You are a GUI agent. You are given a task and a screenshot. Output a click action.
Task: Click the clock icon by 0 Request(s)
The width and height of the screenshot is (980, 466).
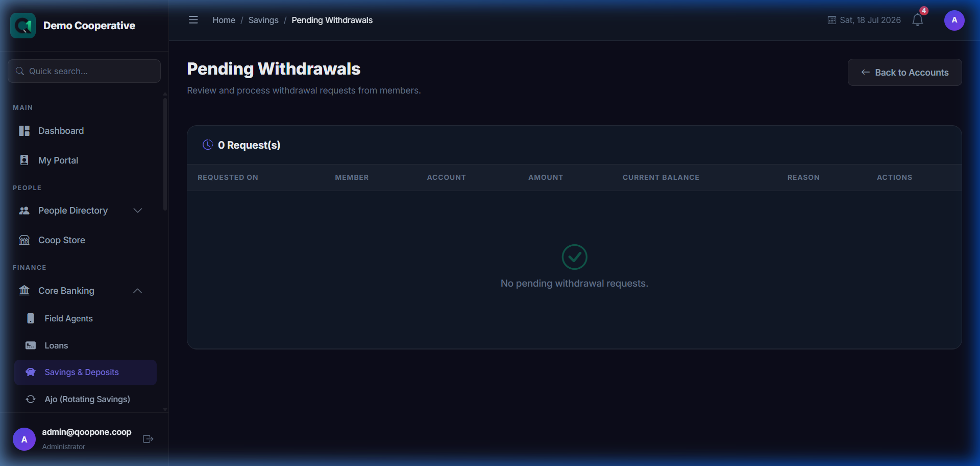(x=208, y=145)
